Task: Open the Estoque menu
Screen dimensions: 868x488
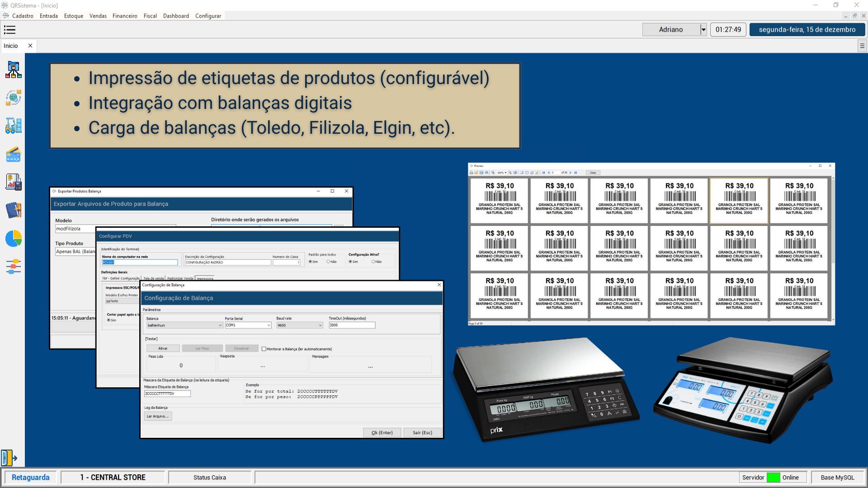Action: tap(74, 16)
